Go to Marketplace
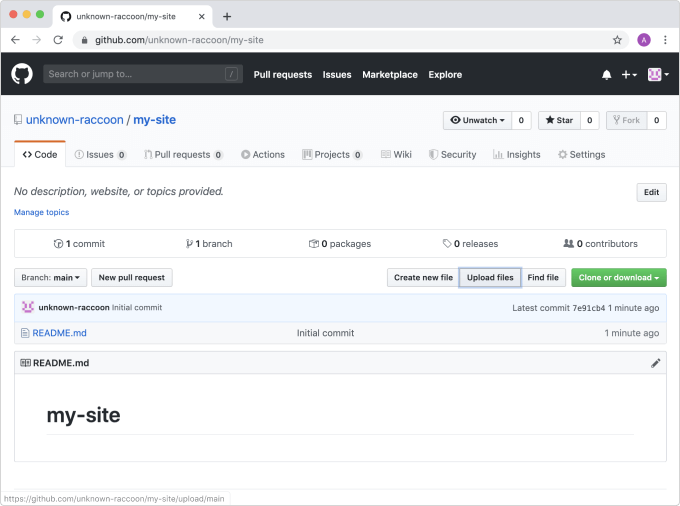Viewport: 680px width, 506px height. [x=390, y=75]
